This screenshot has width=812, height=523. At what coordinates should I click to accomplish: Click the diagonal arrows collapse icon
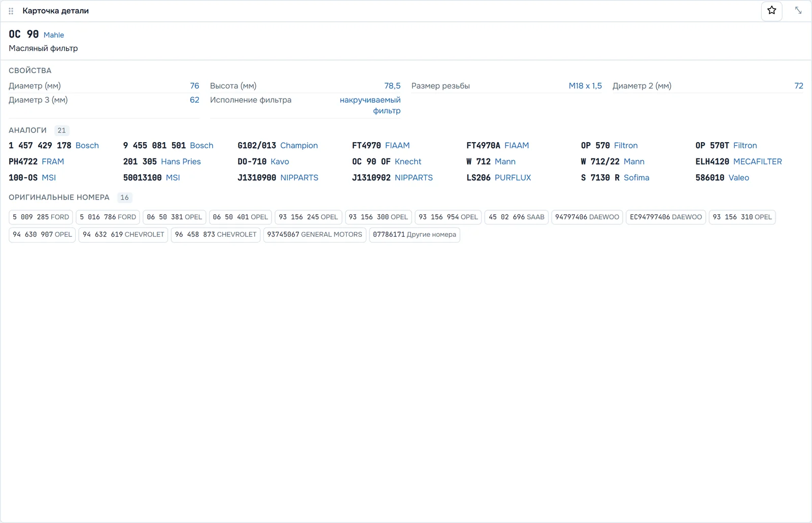(x=798, y=11)
